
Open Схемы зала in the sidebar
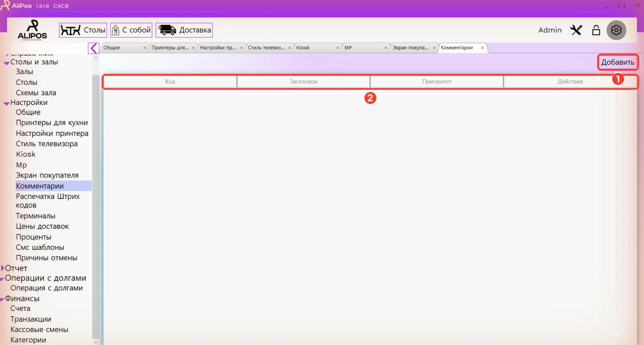[36, 93]
